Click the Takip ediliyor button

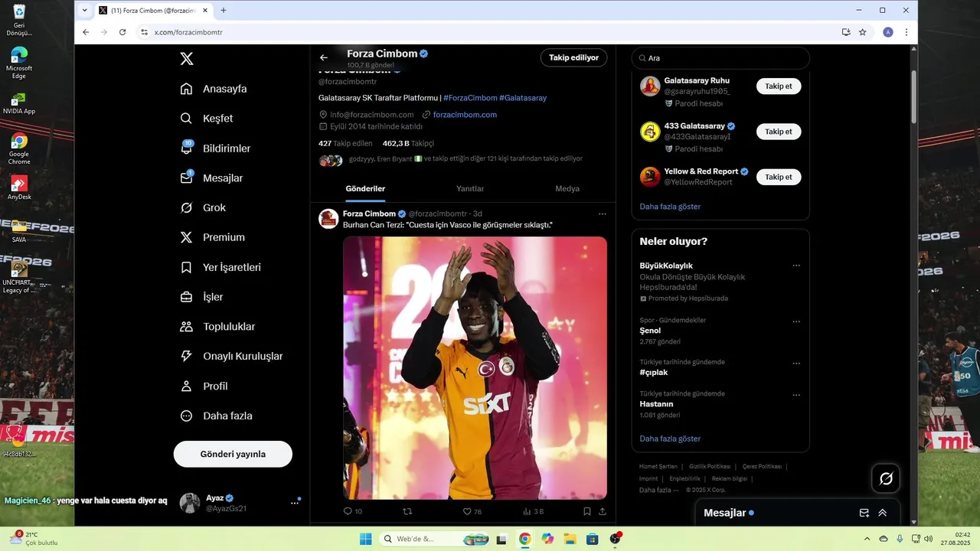pos(573,57)
